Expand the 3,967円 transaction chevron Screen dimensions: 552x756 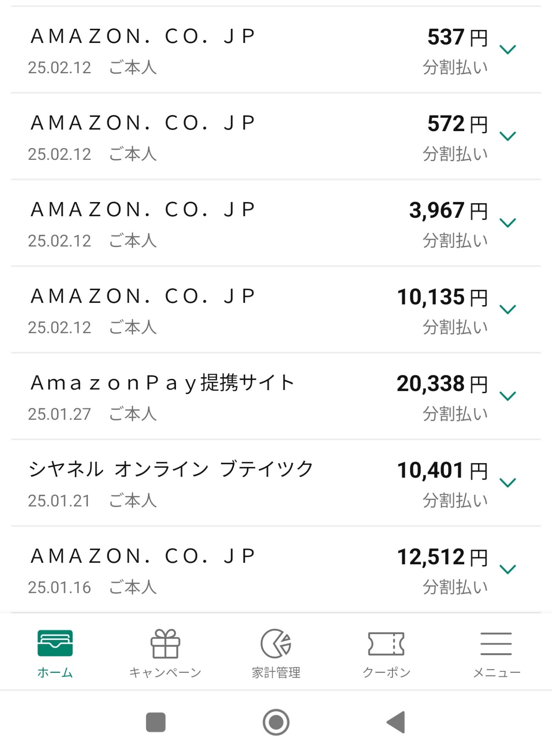508,223
